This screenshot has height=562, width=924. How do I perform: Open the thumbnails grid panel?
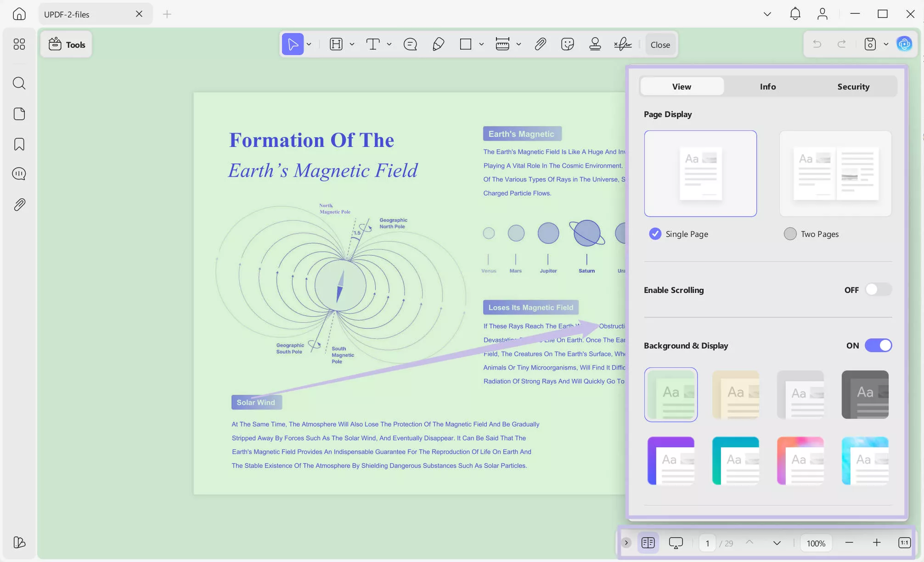(19, 44)
